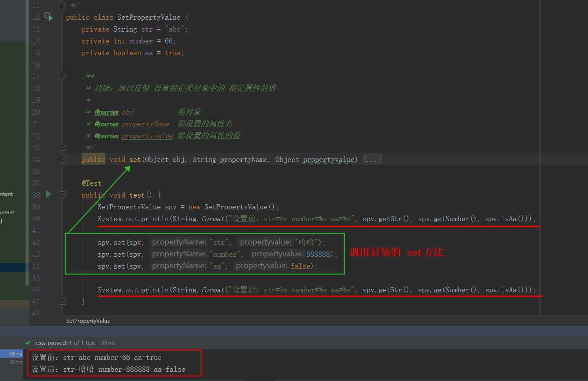Click spv.isAa() on line 46
This screenshot has height=381, width=588.
click(x=507, y=290)
